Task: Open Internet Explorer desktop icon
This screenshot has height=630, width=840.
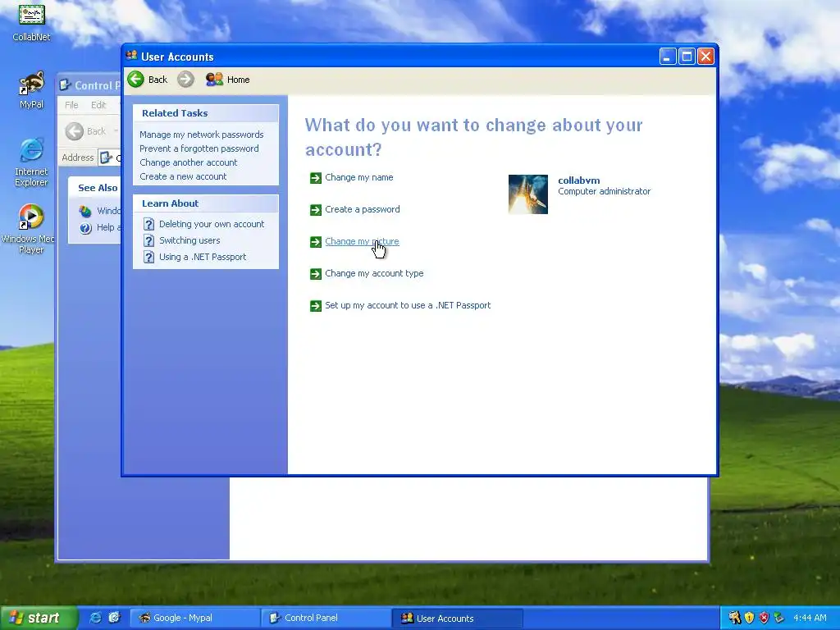Action: point(32,151)
